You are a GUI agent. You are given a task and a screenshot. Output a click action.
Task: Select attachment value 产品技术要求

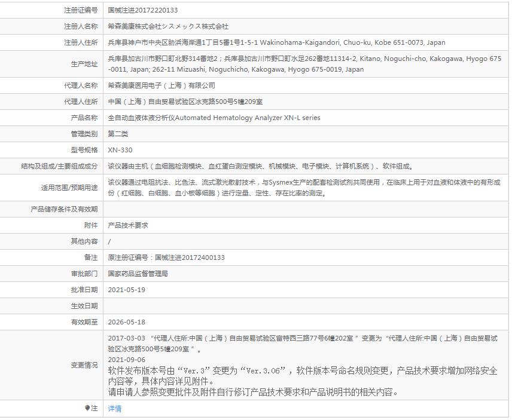point(128,225)
